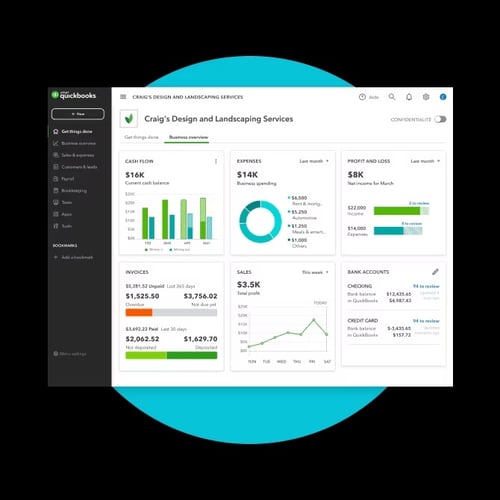Open Taxes in the sidebar
The width and height of the screenshot is (500, 500).
[x=63, y=202]
